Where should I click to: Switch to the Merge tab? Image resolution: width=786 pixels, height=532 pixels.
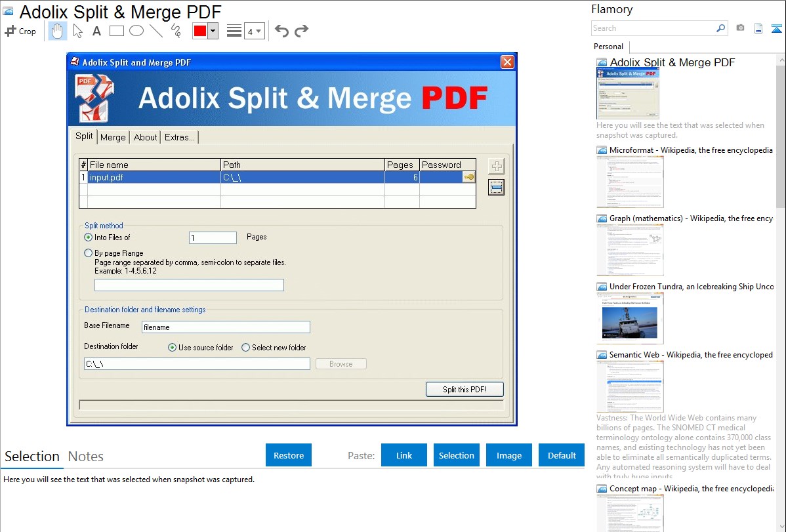tap(113, 137)
